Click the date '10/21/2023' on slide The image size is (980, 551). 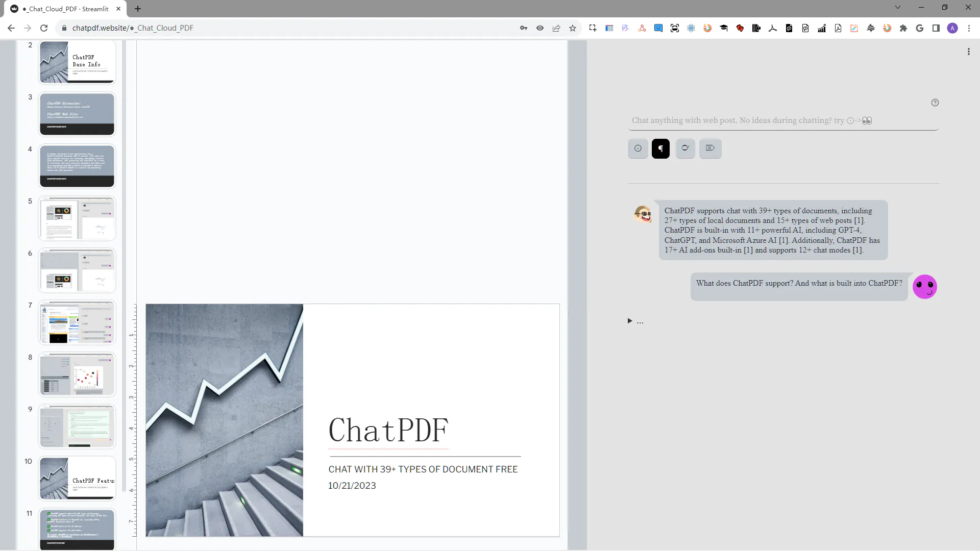pyautogui.click(x=352, y=486)
